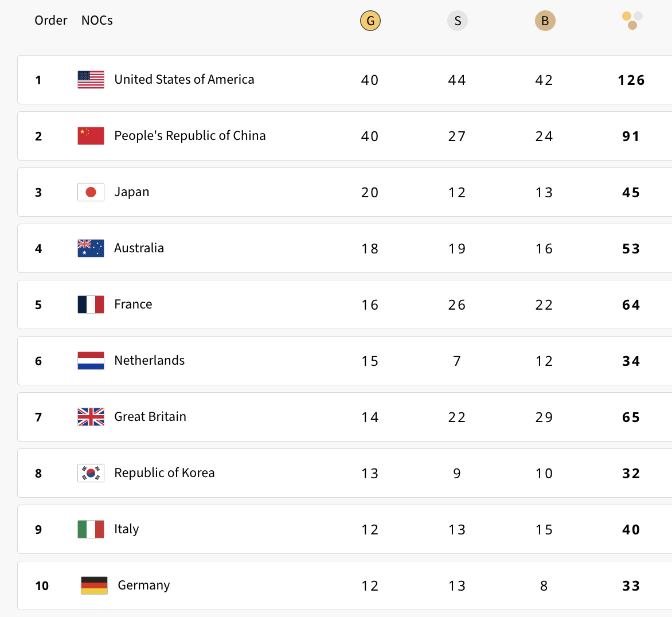Click the China flag icon
This screenshot has height=617, width=672.
tap(91, 136)
